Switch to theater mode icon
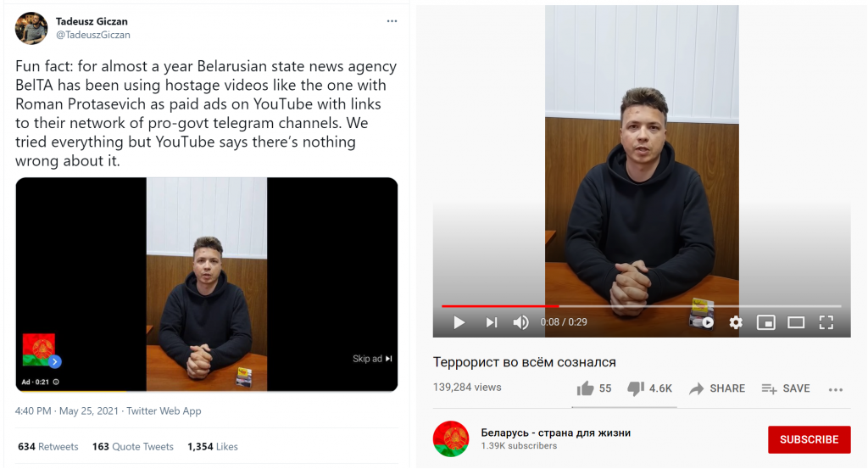Viewport: 868px width, 469px height. tap(796, 322)
